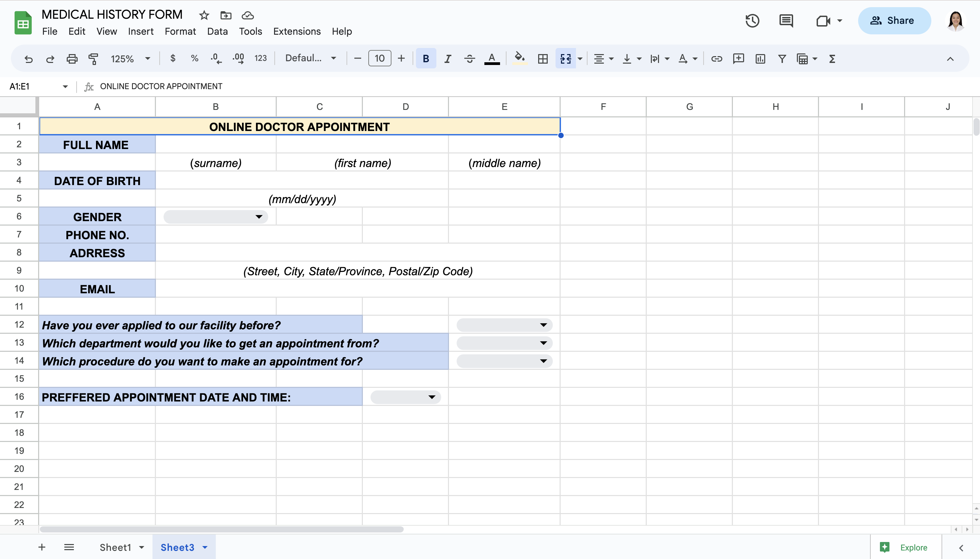Toggle bold formatting button

point(425,59)
